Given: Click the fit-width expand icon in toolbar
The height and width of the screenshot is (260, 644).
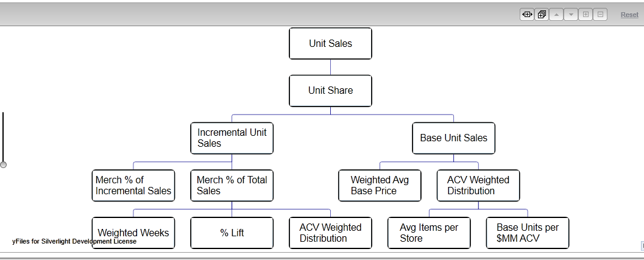Looking at the screenshot, I should pyautogui.click(x=527, y=15).
